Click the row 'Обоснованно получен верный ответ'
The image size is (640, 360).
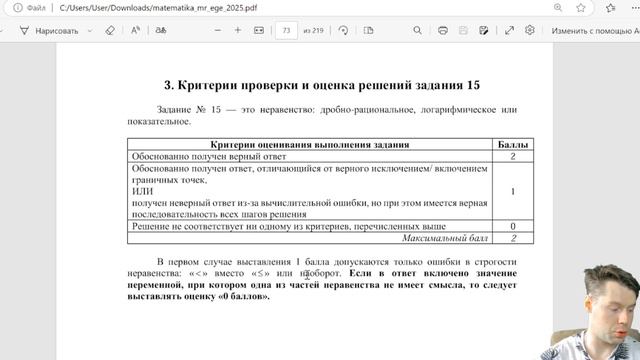point(310,156)
